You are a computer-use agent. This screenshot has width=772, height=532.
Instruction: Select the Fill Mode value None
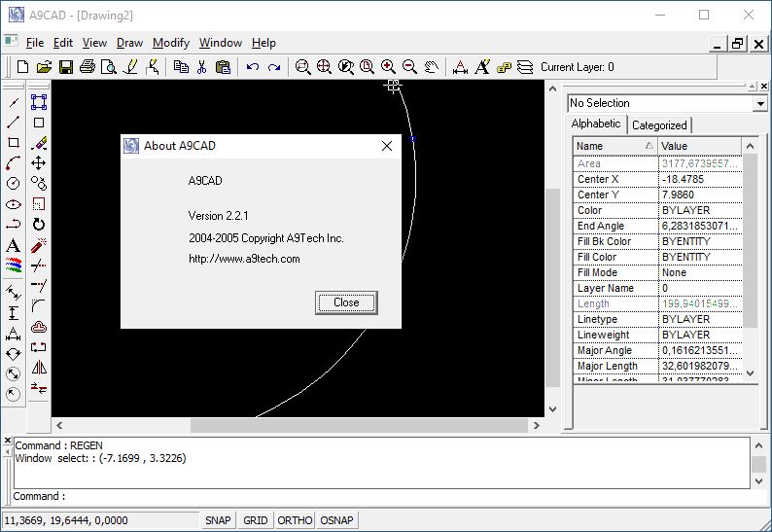coord(700,272)
